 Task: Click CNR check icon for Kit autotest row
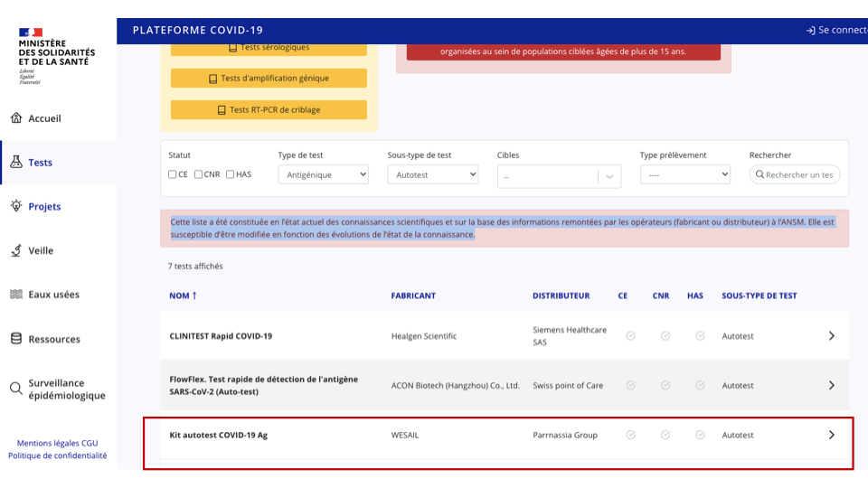click(x=665, y=435)
